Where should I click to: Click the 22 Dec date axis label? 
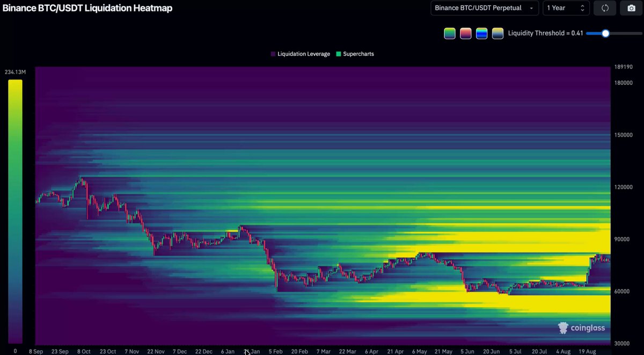203,351
